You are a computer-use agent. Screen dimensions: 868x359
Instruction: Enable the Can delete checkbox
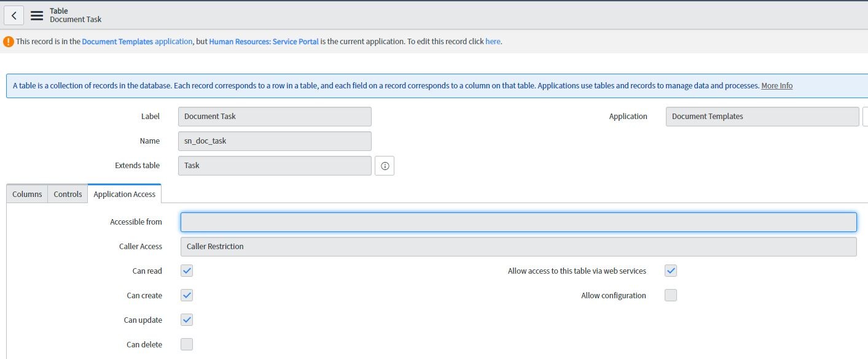[x=187, y=344]
